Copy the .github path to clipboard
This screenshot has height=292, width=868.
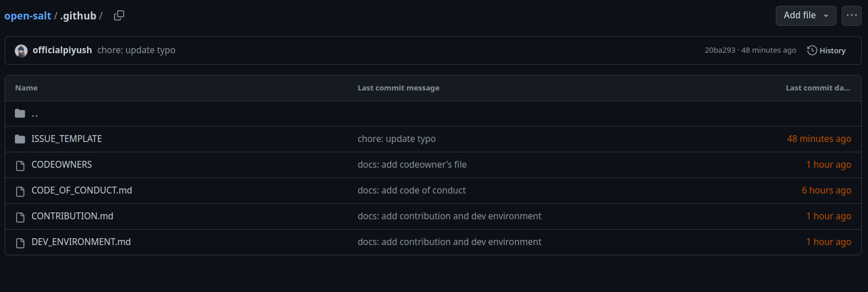(x=119, y=15)
